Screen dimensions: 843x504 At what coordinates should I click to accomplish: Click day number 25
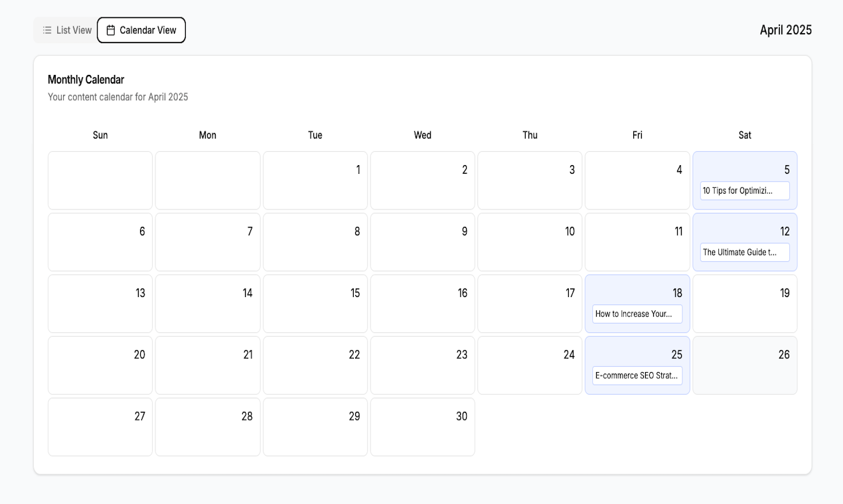pos(676,355)
